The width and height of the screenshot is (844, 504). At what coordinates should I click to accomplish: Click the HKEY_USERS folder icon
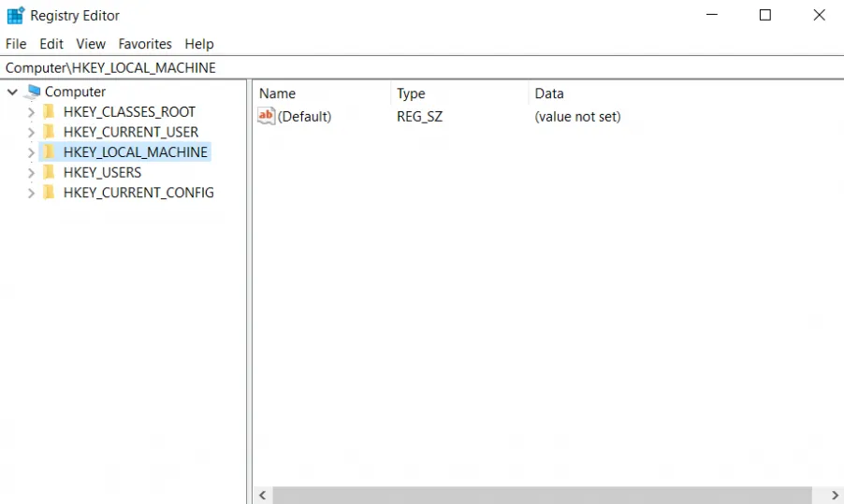tap(49, 172)
